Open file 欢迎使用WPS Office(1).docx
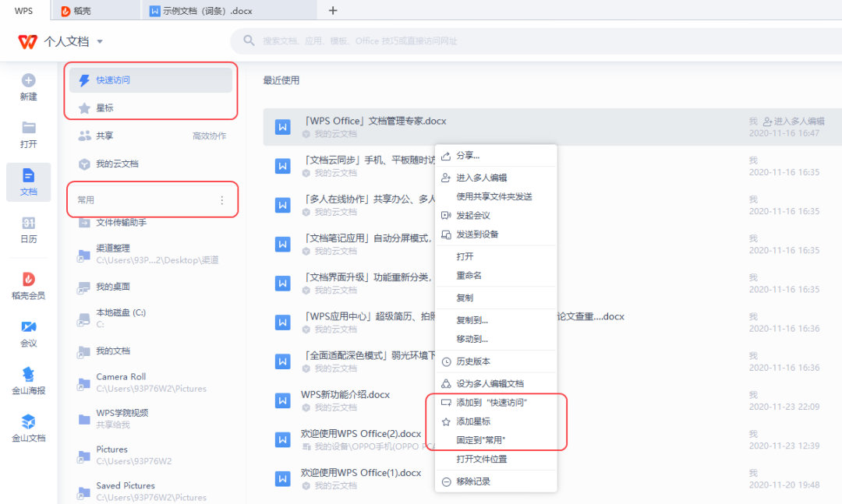Image resolution: width=842 pixels, height=504 pixels. (x=361, y=473)
